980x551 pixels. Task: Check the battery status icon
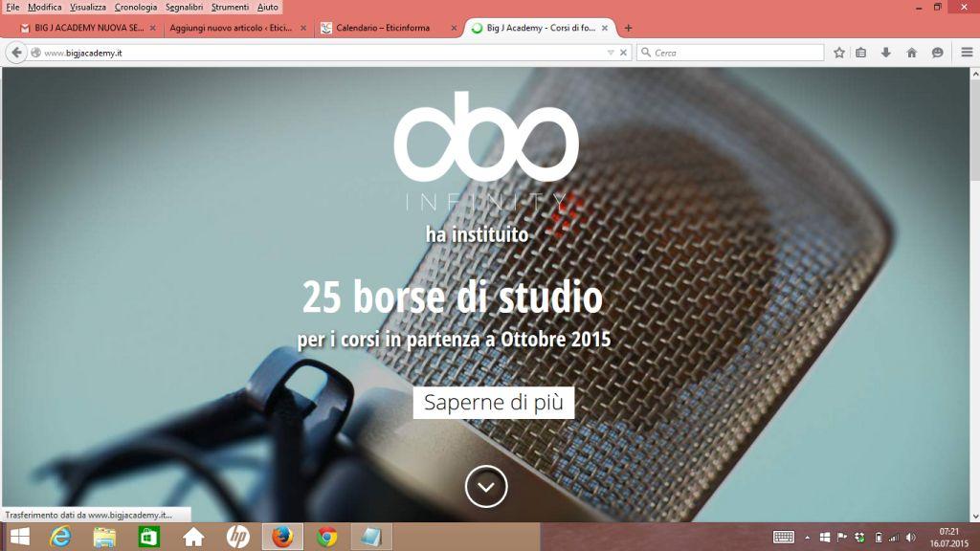pyautogui.click(x=879, y=538)
